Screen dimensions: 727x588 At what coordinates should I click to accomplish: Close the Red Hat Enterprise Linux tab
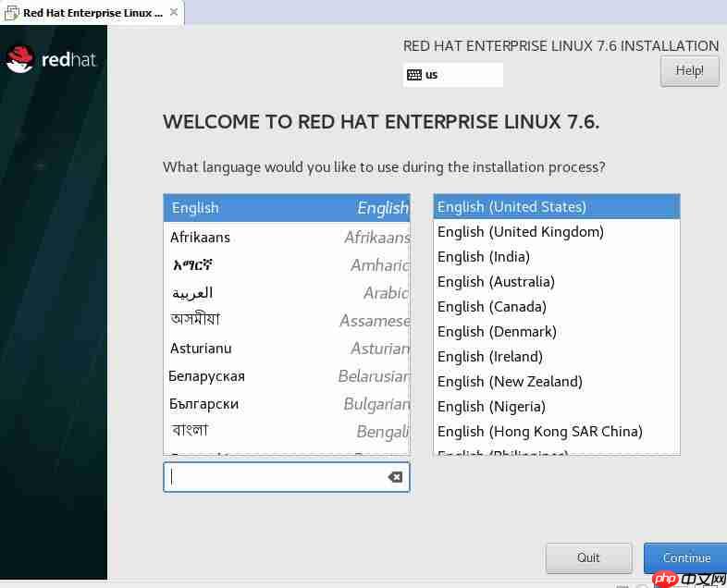174,13
